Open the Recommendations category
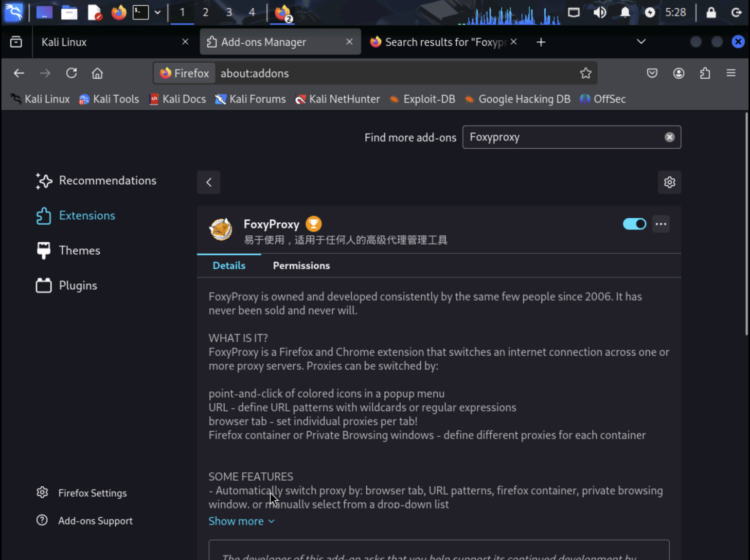 (96, 181)
